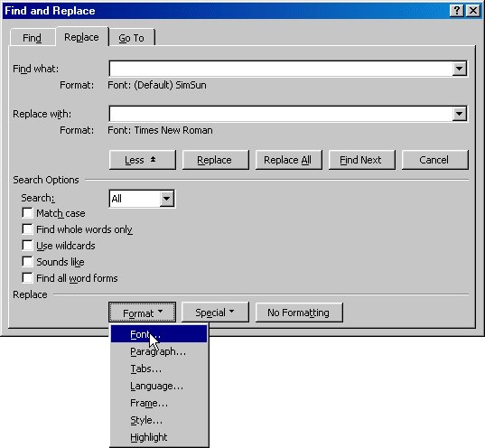This screenshot has height=448, width=485.
Task: Open the Replace with dropdown arrow
Action: [460, 114]
